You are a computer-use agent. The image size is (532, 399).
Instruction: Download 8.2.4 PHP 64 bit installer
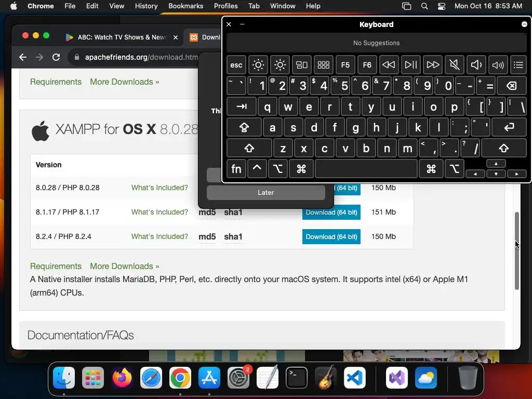331,237
